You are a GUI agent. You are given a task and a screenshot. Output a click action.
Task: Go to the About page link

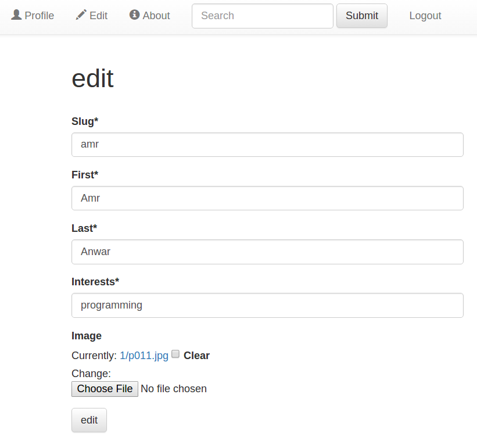(x=150, y=16)
